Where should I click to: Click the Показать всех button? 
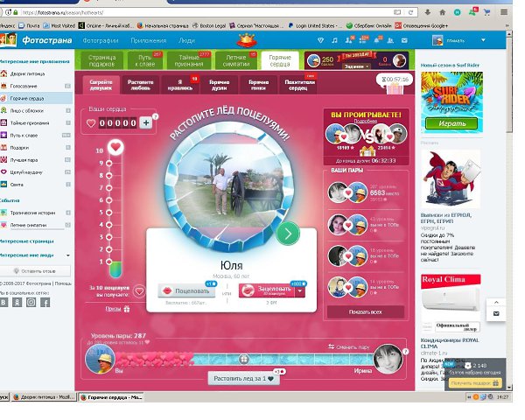[x=365, y=311]
